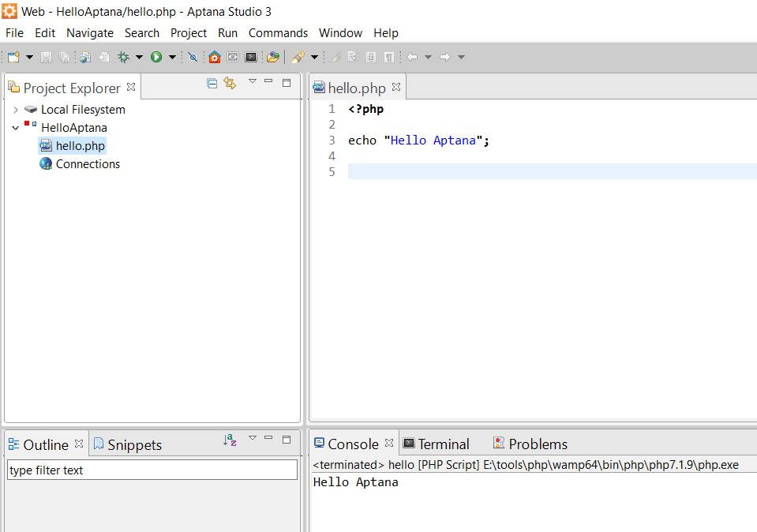The height and width of the screenshot is (532, 757).
Task: Open the Project menu
Action: pyautogui.click(x=189, y=33)
